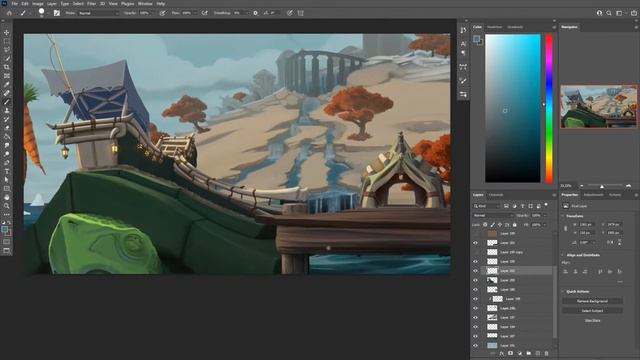Click the Home icon in options bar
Image resolution: width=640 pixels, height=360 pixels.
tap(9, 13)
